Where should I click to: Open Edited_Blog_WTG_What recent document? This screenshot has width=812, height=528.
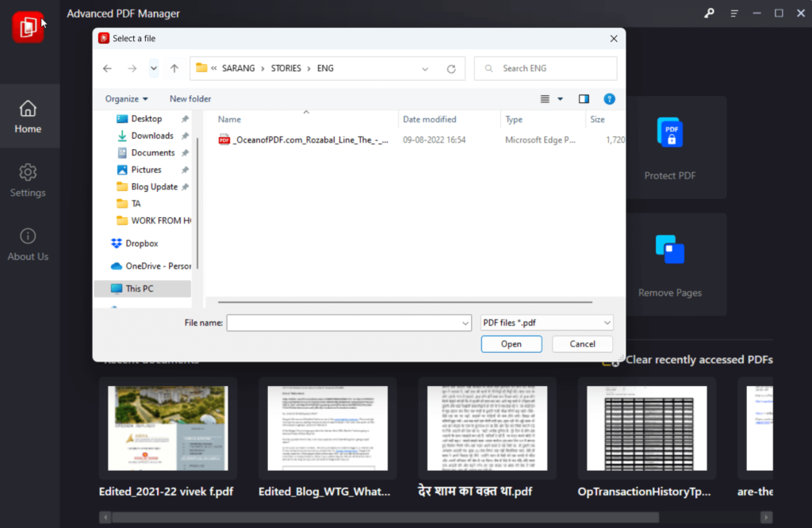point(327,428)
